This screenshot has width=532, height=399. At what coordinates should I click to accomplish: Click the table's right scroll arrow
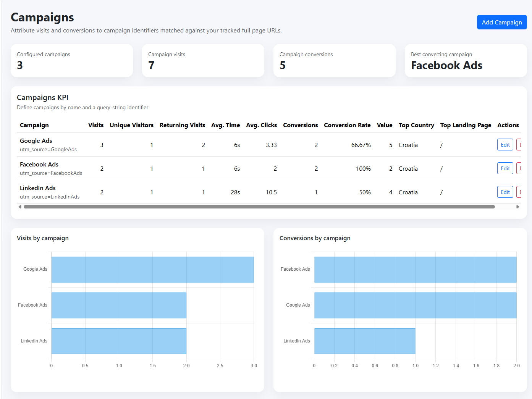click(518, 207)
